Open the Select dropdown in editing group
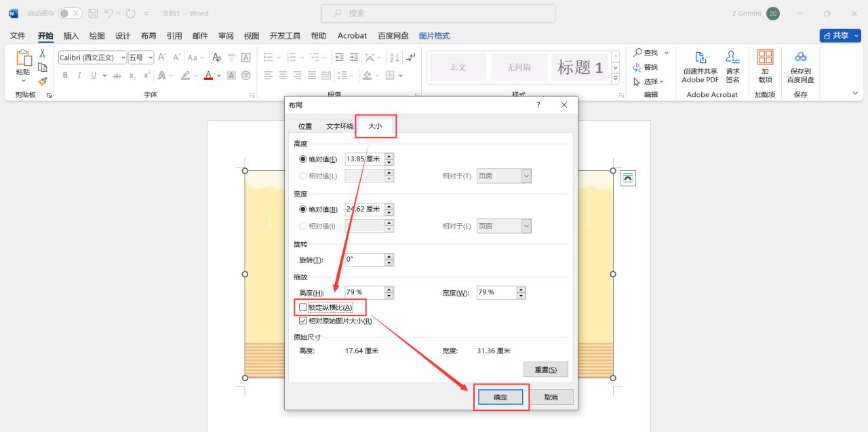 661,81
